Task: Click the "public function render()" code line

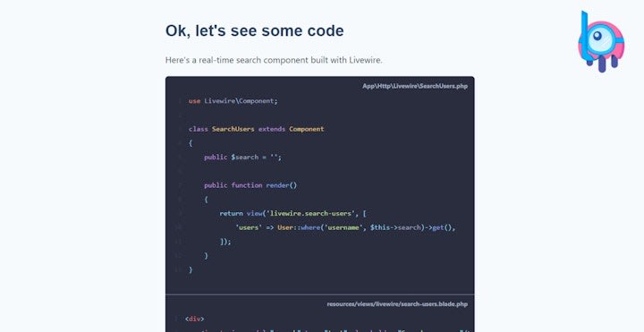Action: click(x=250, y=185)
